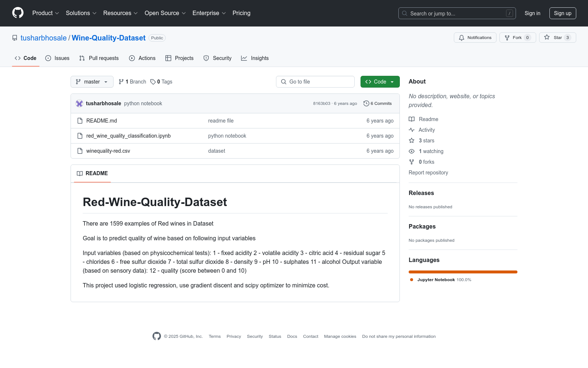This screenshot has height=368, width=588.
Task: Open the master branch selector dropdown
Action: coord(92,82)
